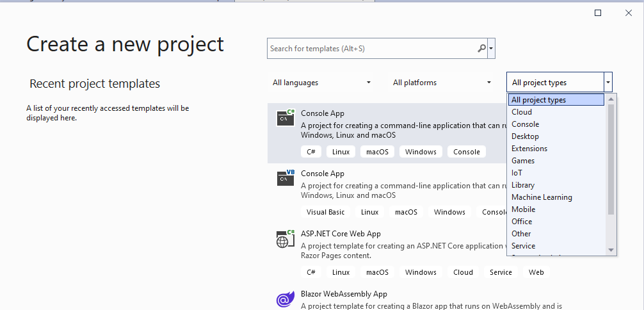Click the Linux tag under VB Console App

click(x=369, y=212)
